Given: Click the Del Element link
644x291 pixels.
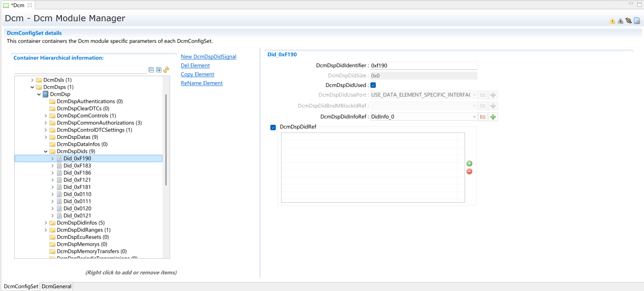Looking at the screenshot, I should 195,66.
